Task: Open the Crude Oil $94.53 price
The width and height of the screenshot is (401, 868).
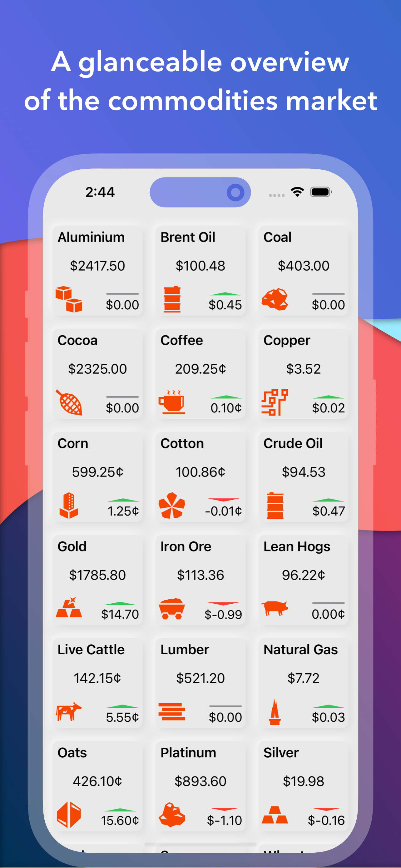Action: [x=303, y=472]
